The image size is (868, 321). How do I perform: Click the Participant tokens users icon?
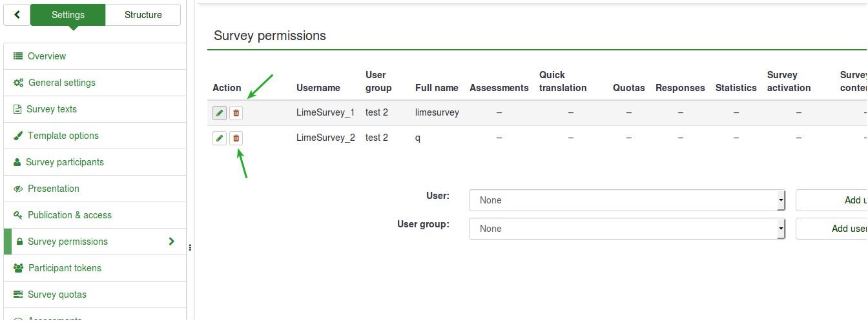coord(19,268)
